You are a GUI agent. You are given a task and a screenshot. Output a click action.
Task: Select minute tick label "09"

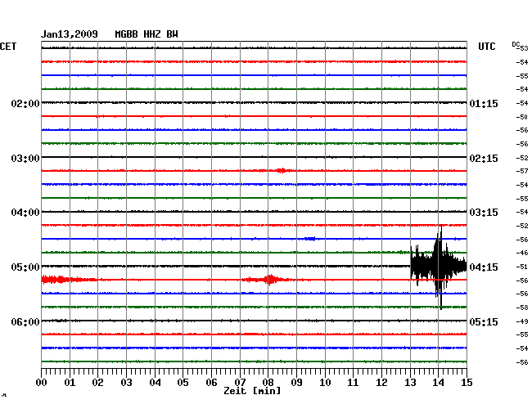296,383
